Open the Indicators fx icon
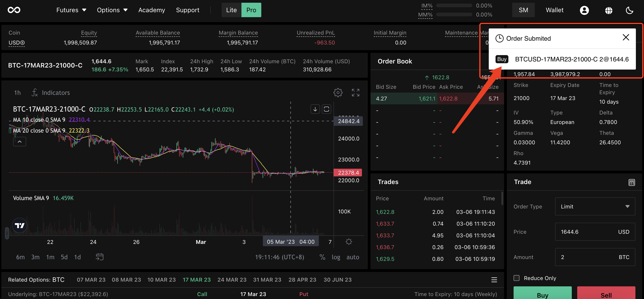644x299 pixels. (35, 93)
